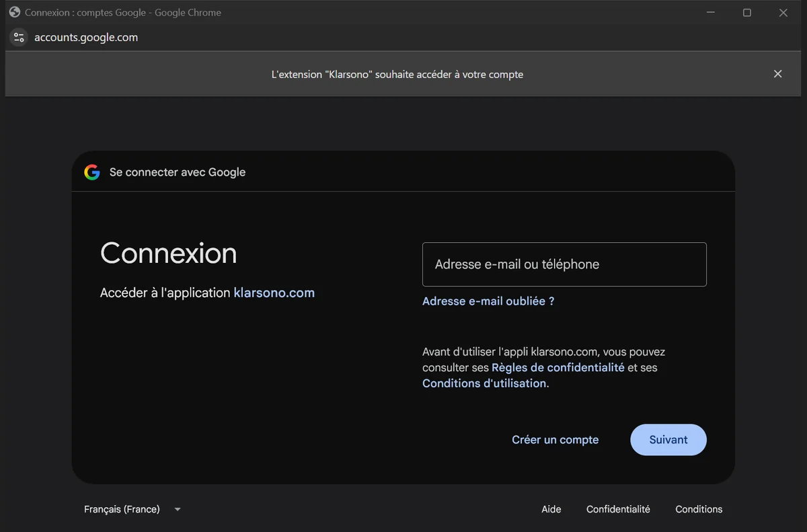807x532 pixels.
Task: Open the Adresse e-mail oubliée link
Action: (x=488, y=301)
